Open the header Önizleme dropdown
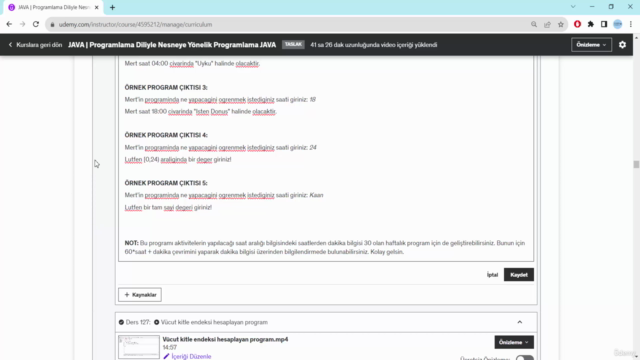This screenshot has height=360, width=640. coord(591,45)
